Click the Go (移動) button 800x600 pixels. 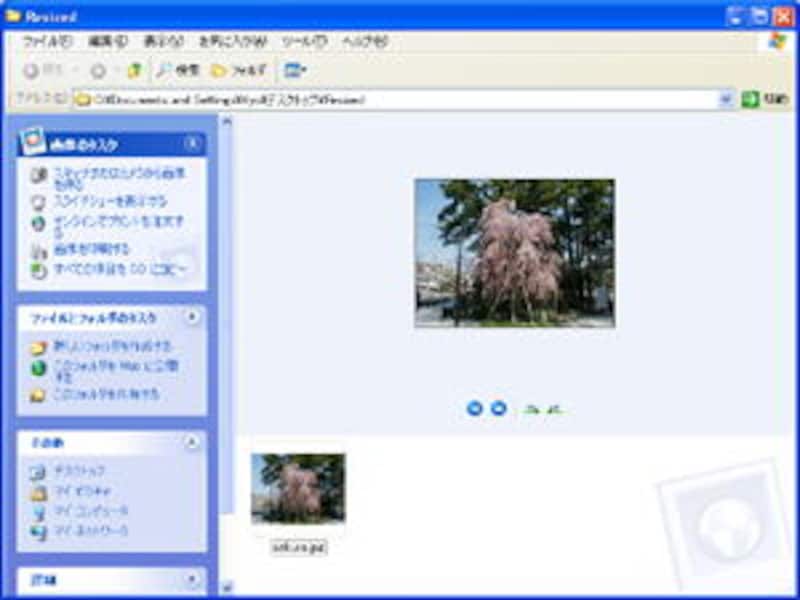[x=764, y=99]
